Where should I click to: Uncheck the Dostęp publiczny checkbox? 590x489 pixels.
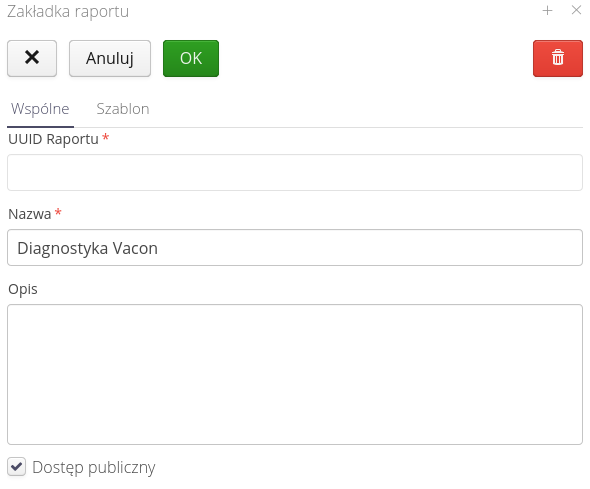pos(17,467)
